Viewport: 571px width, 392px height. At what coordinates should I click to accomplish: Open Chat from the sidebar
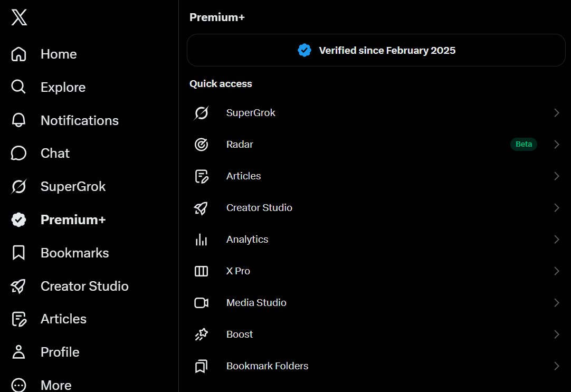tap(55, 153)
